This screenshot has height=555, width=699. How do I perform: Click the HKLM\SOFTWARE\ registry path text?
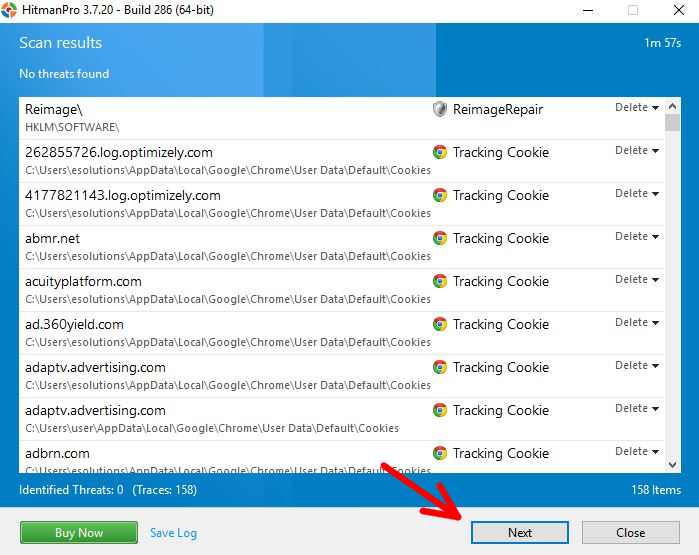(x=72, y=127)
